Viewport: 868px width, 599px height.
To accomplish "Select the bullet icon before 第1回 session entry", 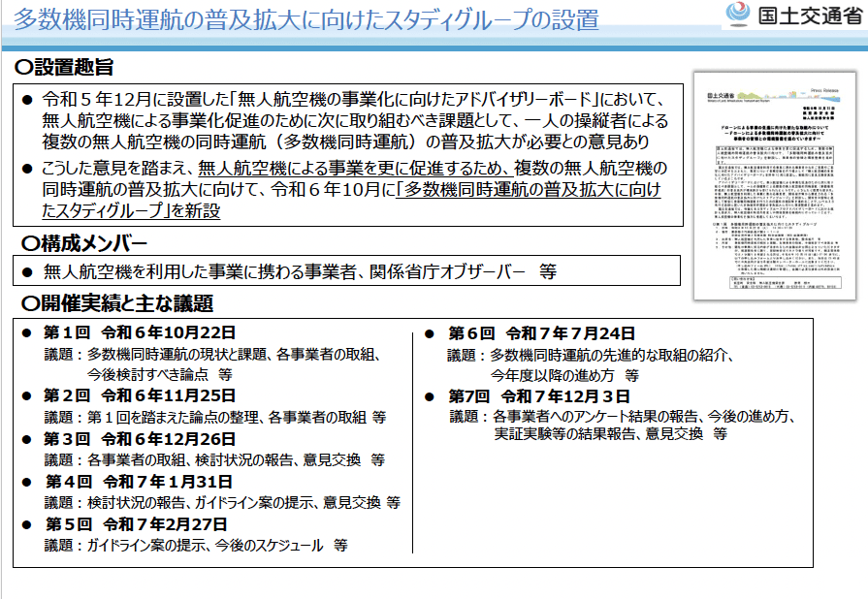I will (x=28, y=330).
